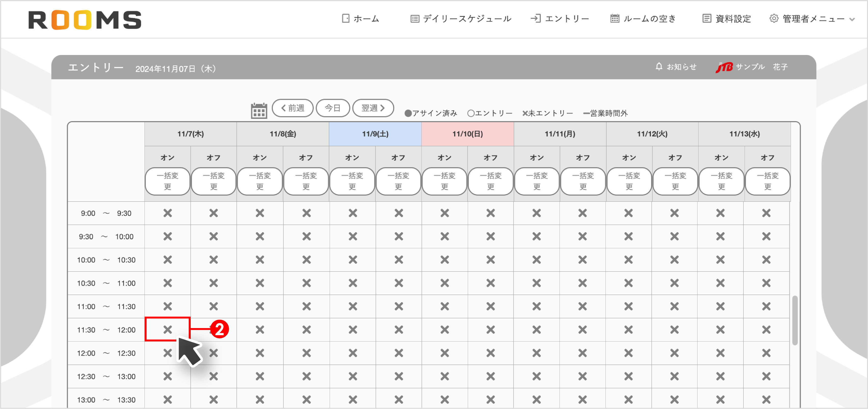Jump to today using the 今日 button

pos(333,108)
